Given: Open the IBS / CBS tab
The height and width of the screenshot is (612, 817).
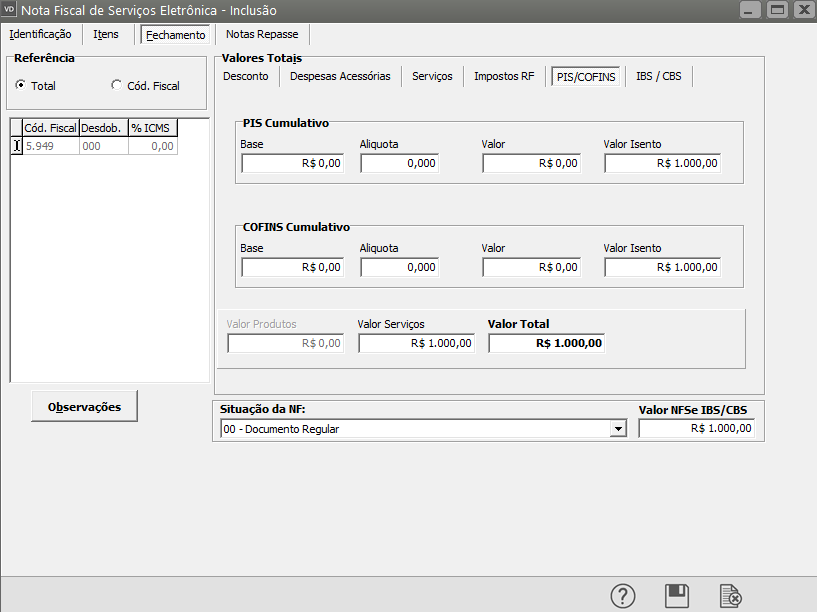Looking at the screenshot, I should [658, 76].
